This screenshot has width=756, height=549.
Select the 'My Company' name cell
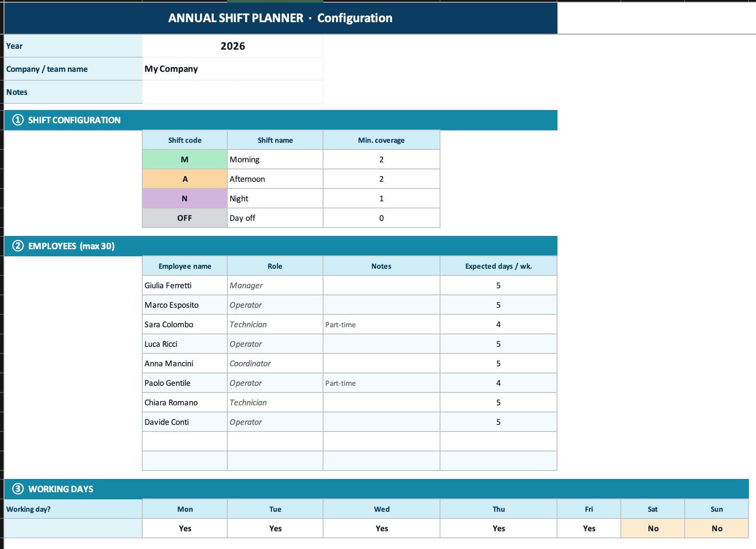tap(233, 69)
